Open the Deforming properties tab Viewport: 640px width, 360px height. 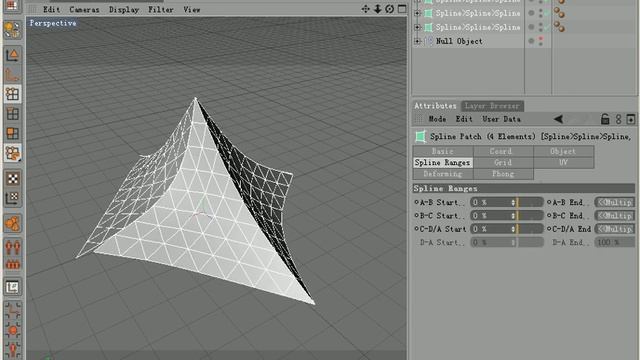coord(443,174)
